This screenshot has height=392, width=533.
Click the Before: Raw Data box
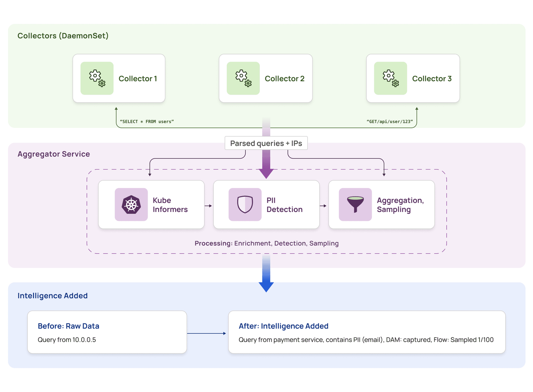click(107, 332)
